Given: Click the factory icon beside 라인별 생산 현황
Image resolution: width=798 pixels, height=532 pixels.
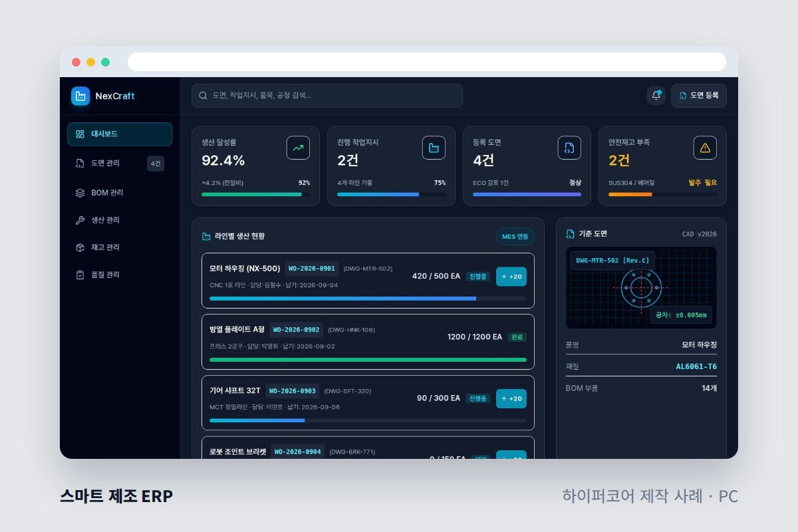Looking at the screenshot, I should pyautogui.click(x=206, y=236).
